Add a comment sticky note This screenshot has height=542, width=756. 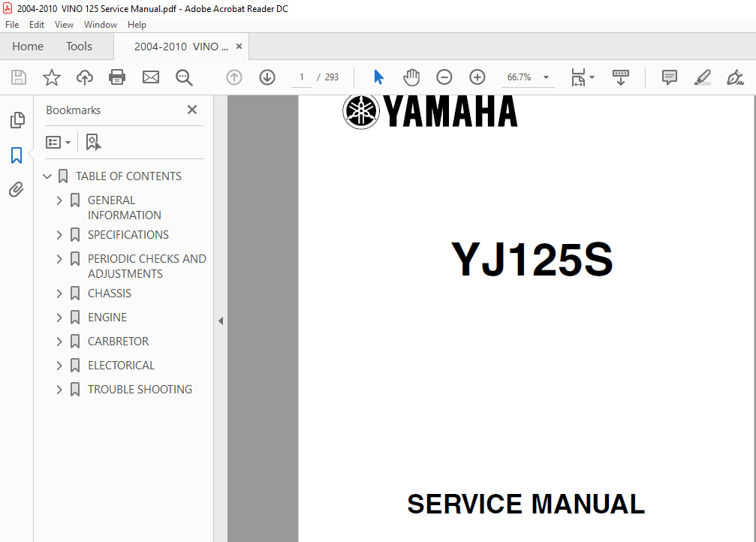tap(669, 77)
